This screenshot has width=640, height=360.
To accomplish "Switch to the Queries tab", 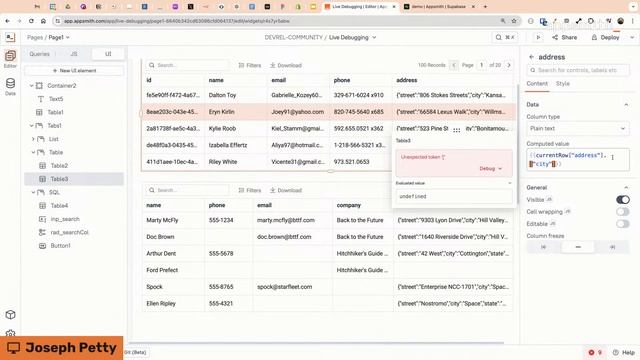I will [x=40, y=54].
